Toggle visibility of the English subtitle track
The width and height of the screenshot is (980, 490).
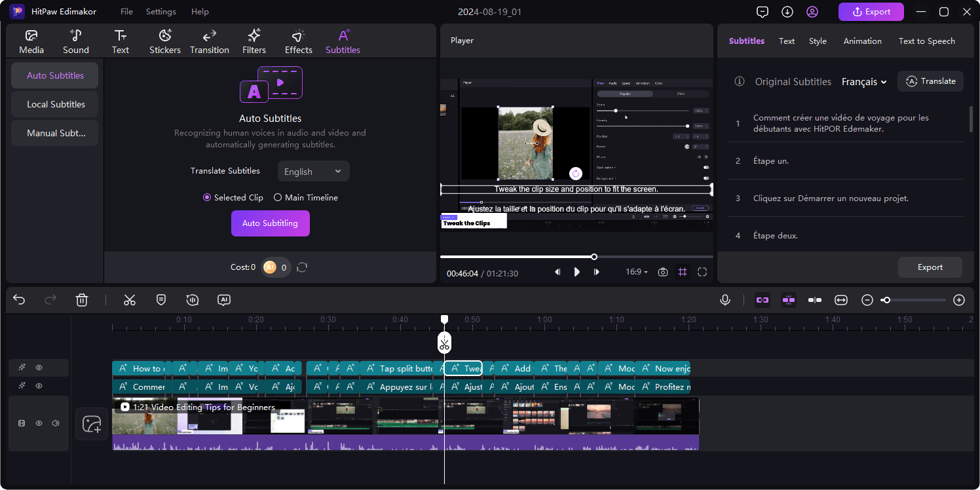(x=39, y=367)
